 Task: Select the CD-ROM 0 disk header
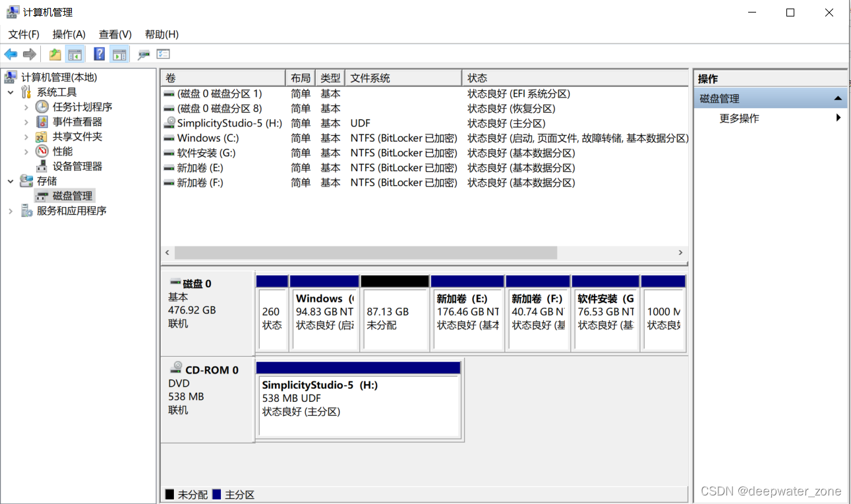tap(208, 400)
